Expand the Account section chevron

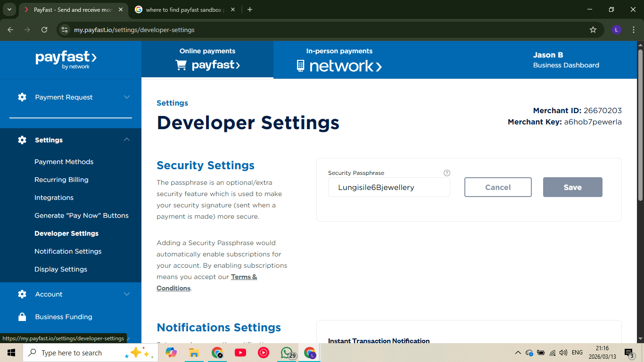127,294
